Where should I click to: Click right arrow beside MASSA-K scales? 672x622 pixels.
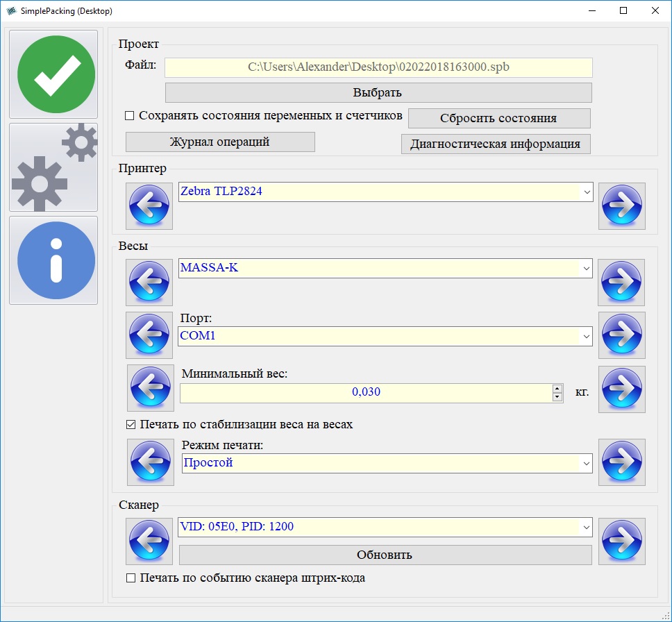(621, 282)
